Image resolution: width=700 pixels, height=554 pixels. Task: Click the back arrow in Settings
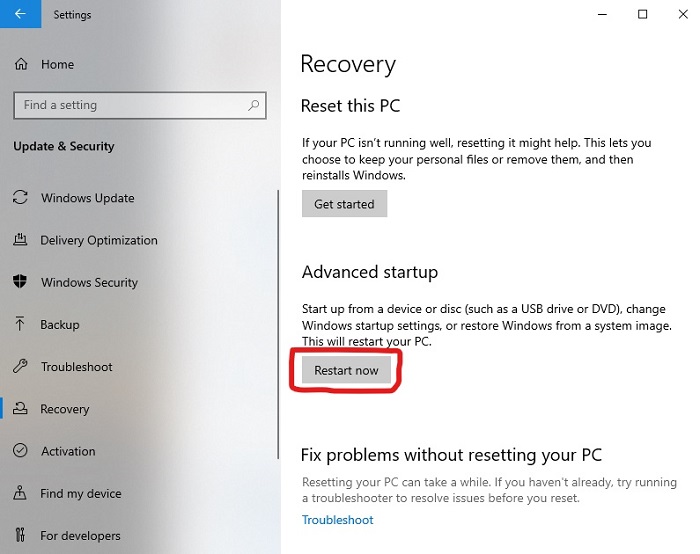point(20,15)
